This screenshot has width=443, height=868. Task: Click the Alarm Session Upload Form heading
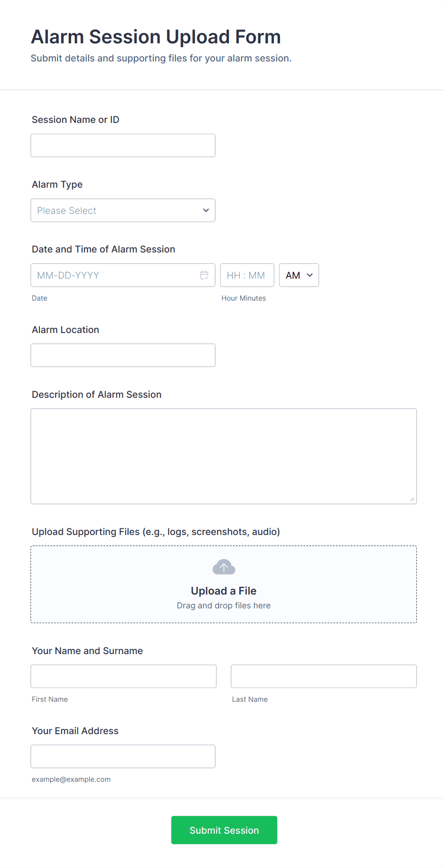coord(156,37)
